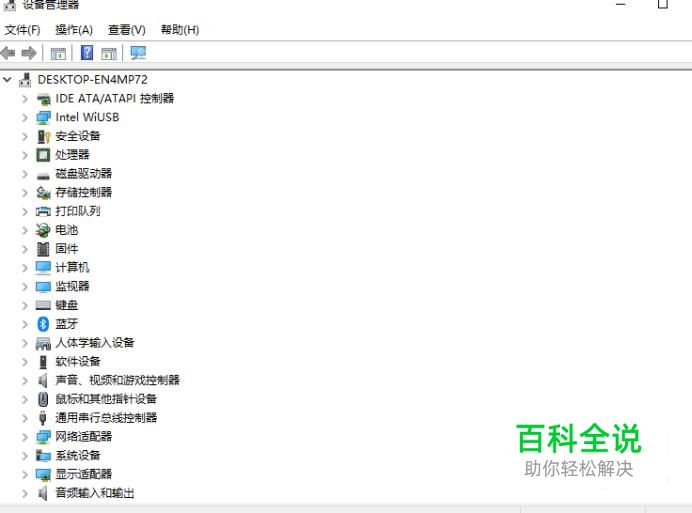Click the 网络适配器 network icon

(x=43, y=437)
